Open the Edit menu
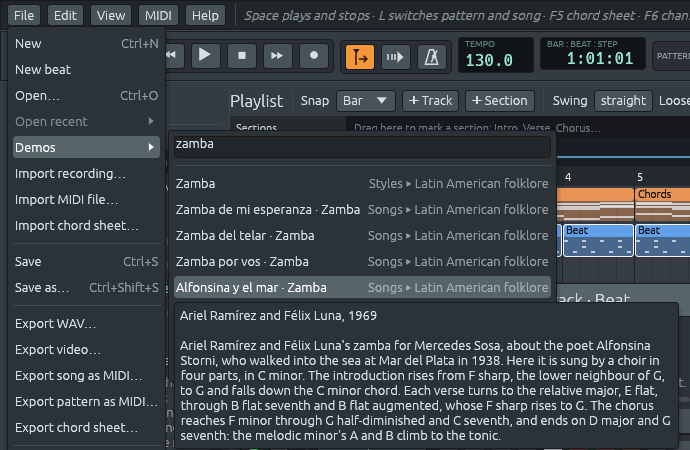 click(x=65, y=15)
